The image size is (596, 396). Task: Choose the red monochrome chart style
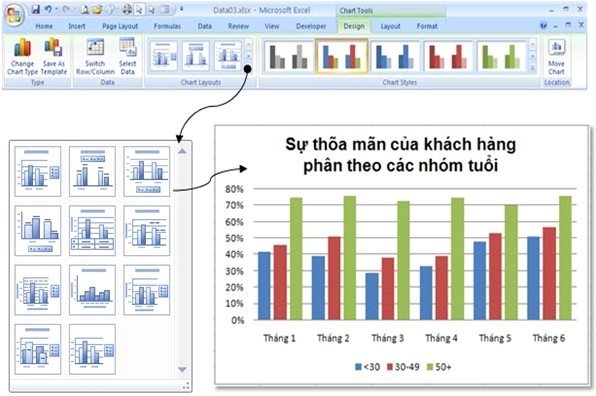pos(448,56)
